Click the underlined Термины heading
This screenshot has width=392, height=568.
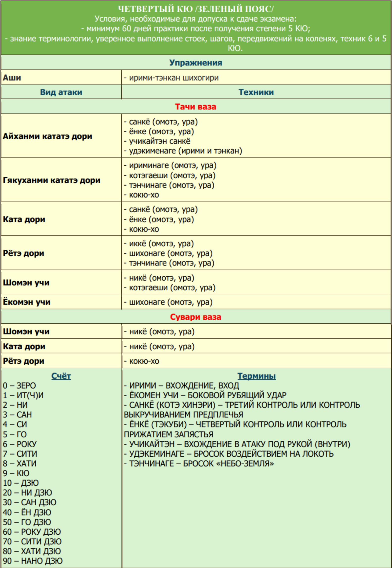point(256,376)
